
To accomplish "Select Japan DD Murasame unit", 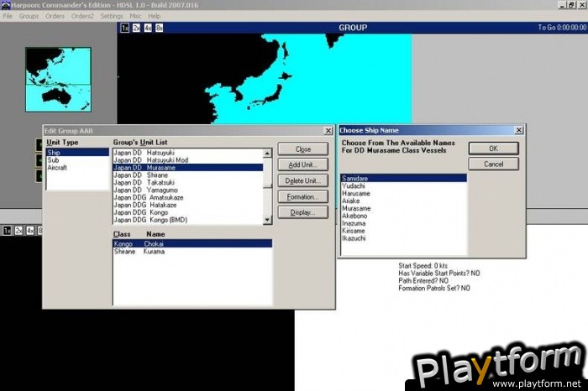I will pyautogui.click(x=188, y=168).
